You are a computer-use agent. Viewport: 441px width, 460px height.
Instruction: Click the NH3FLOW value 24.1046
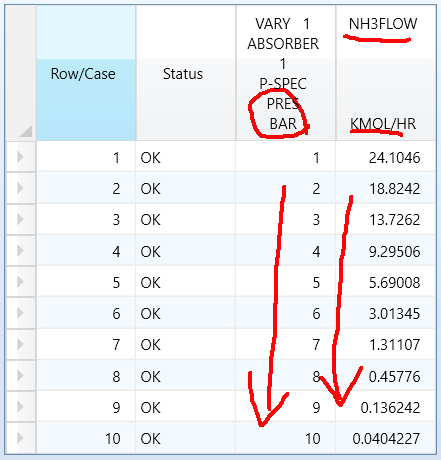(x=394, y=158)
